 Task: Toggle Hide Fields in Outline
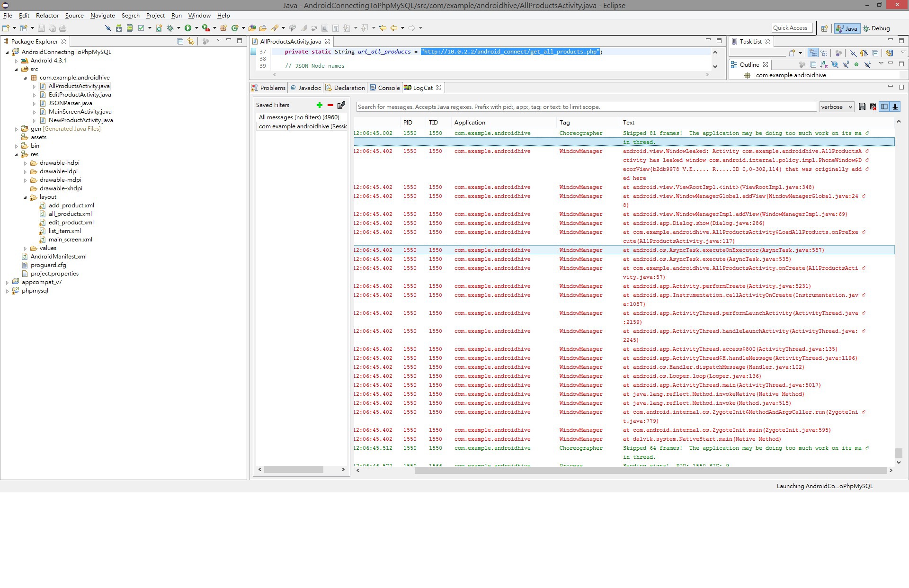[x=835, y=65]
